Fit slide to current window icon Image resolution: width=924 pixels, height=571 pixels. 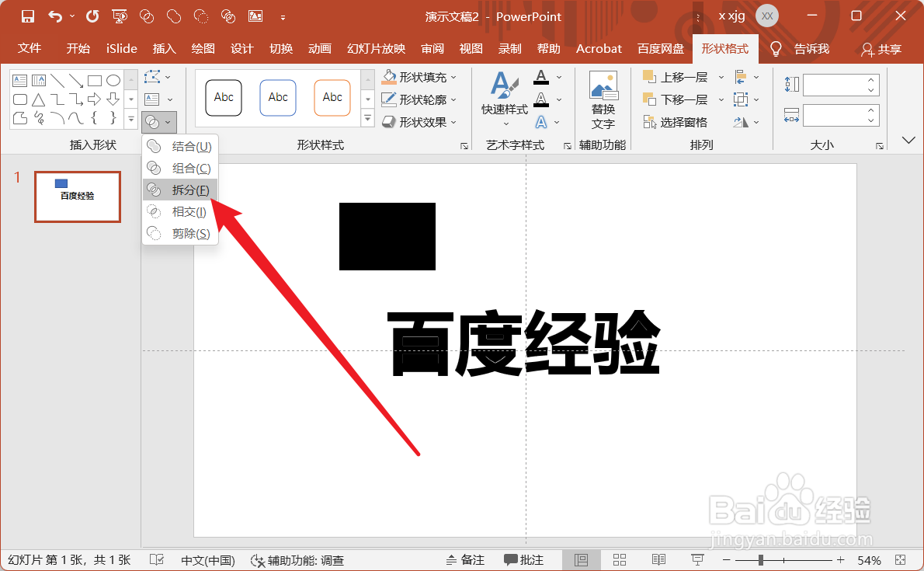(901, 560)
